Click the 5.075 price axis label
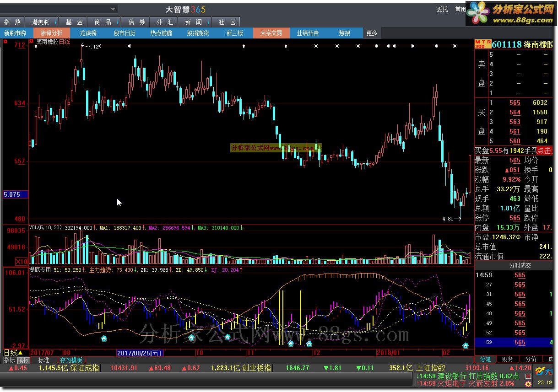Screen dimensions: 558x392 (15, 194)
